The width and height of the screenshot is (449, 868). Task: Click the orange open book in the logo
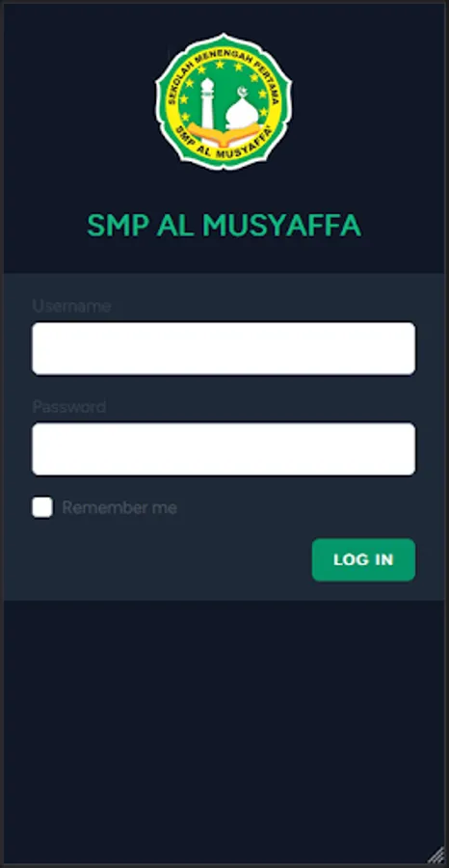(224, 134)
